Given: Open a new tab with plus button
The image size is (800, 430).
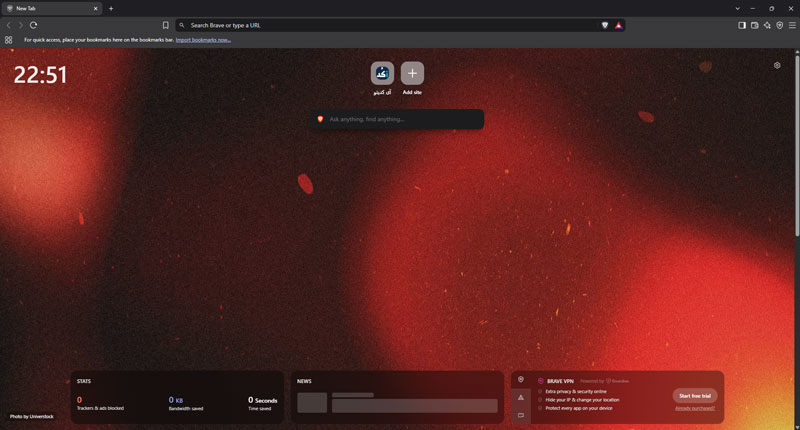Looking at the screenshot, I should pyautogui.click(x=111, y=8).
